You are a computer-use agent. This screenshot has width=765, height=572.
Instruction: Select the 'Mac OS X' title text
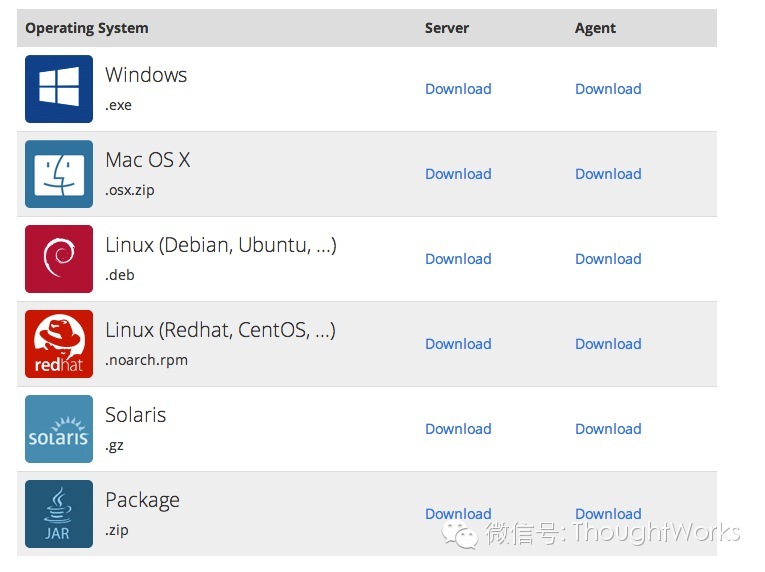click(147, 160)
